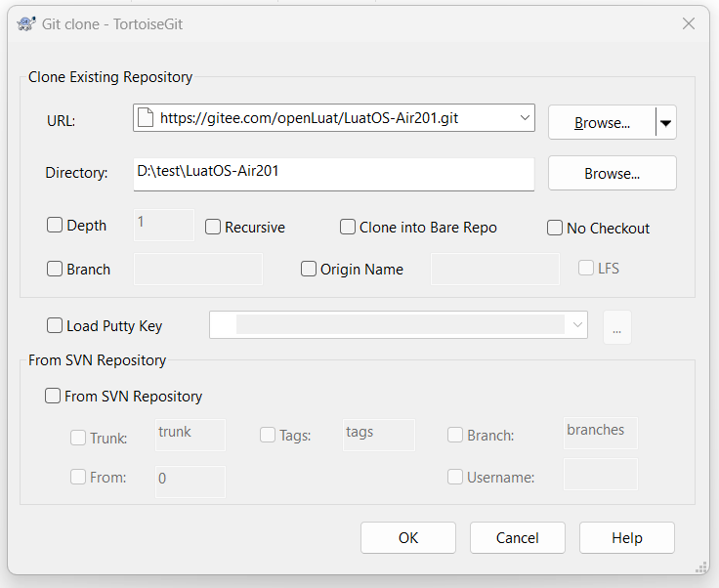This screenshot has height=588, width=719.
Task: Click OK to start cloning
Action: 408,537
